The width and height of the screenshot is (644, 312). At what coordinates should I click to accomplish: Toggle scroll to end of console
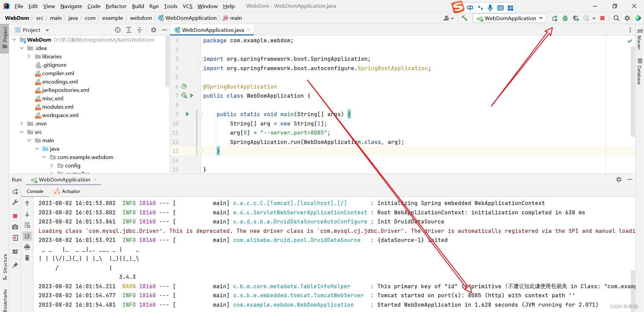[x=27, y=236]
